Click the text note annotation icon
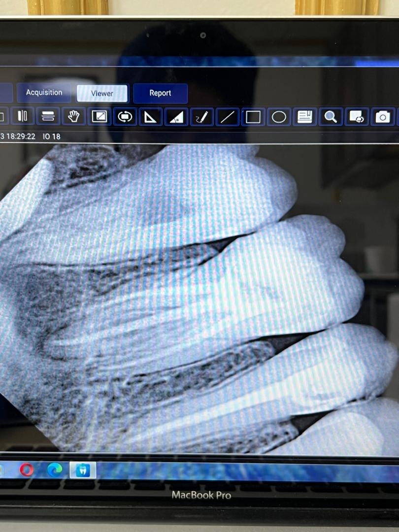This screenshot has width=399, height=532. tap(304, 117)
